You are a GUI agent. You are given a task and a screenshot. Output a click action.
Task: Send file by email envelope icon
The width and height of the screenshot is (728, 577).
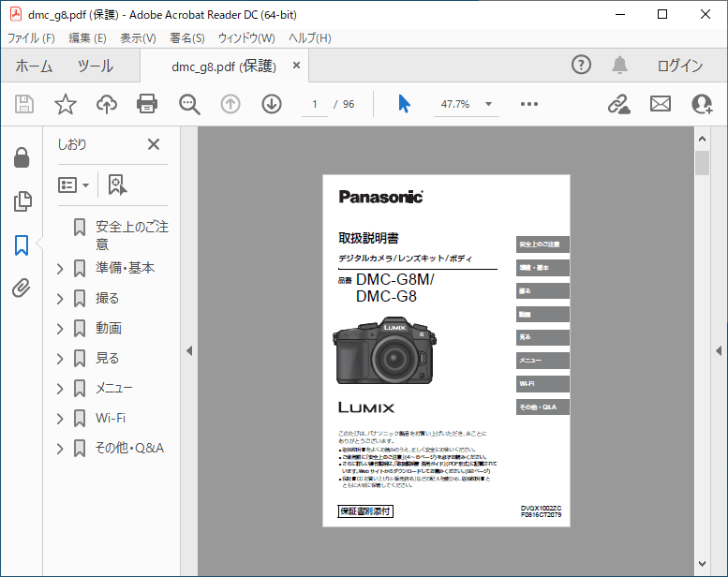tap(661, 104)
